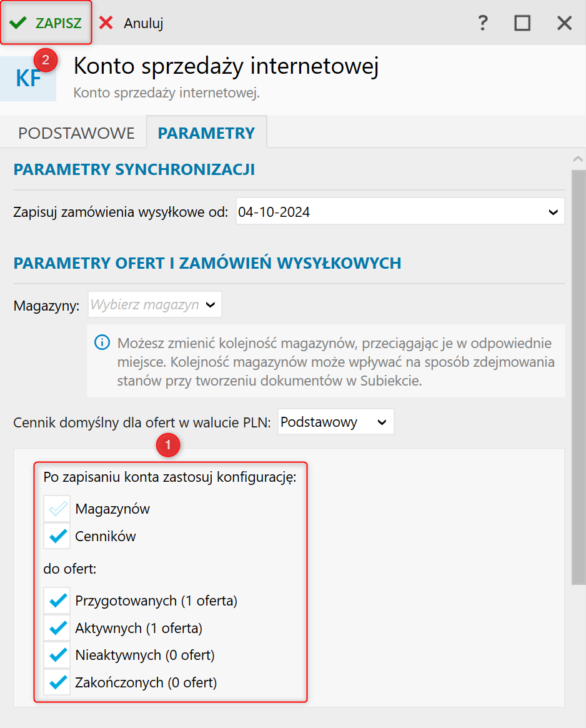This screenshot has width=586, height=728.
Task: Save changes with the ZAPISZ button
Action: point(46,23)
